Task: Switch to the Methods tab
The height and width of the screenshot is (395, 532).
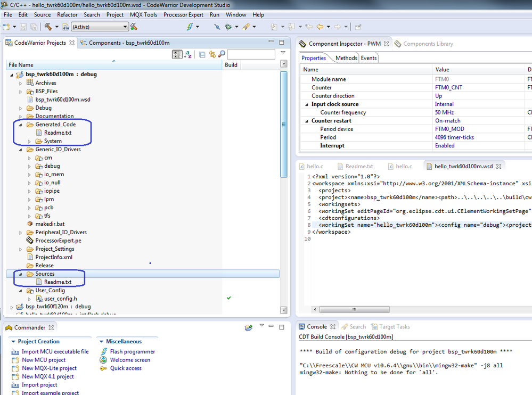Action: click(x=346, y=58)
